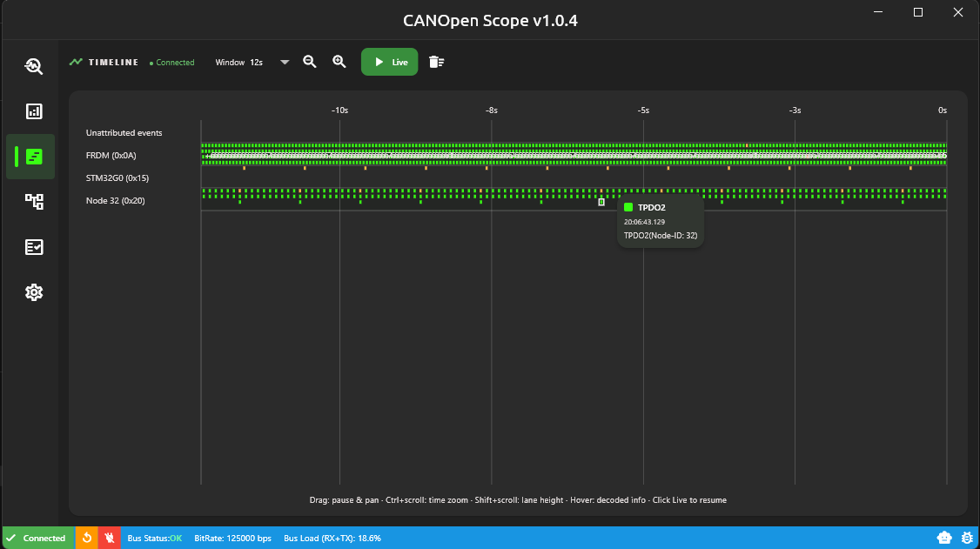The image size is (980, 549).
Task: Click the green Timeline chart logo icon
Action: [76, 62]
